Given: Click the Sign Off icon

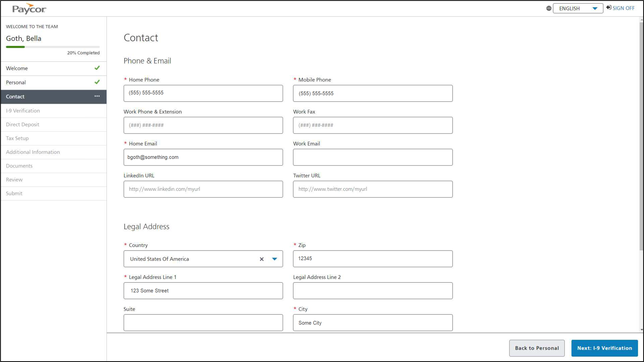Looking at the screenshot, I should click(609, 8).
